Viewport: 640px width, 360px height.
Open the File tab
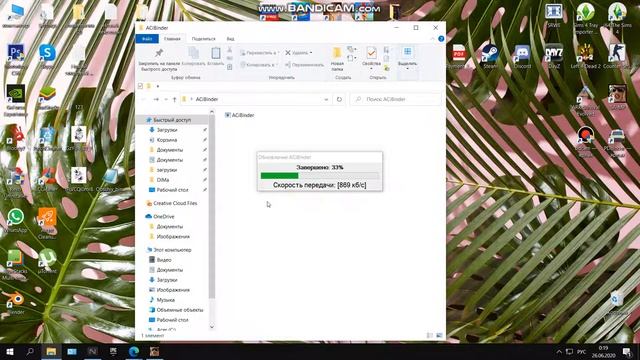click(147, 38)
